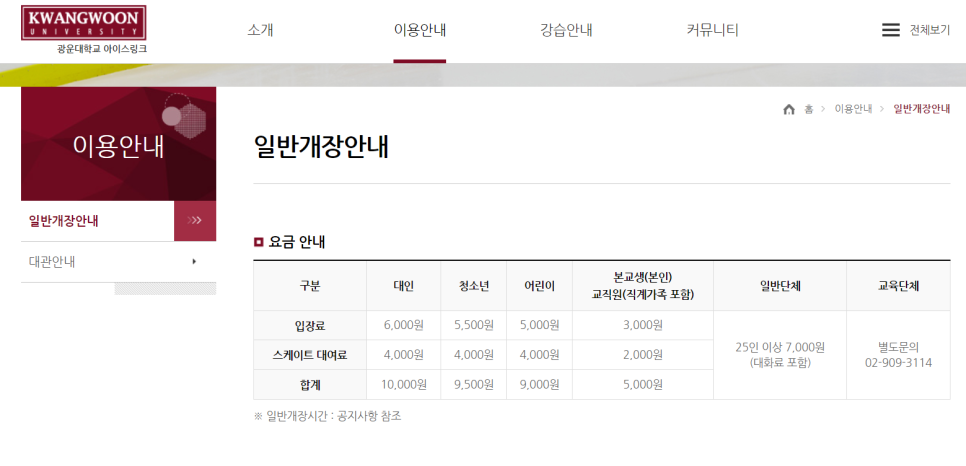This screenshot has height=466, width=966.
Task: Click the 일반개장안내 page heading
Action: 321,146
